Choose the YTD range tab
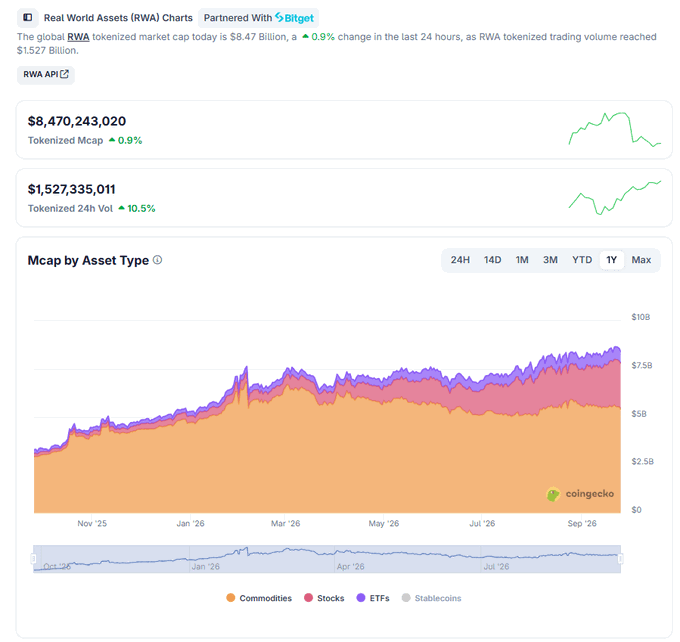Viewport: 680px width, 642px height. 582,260
